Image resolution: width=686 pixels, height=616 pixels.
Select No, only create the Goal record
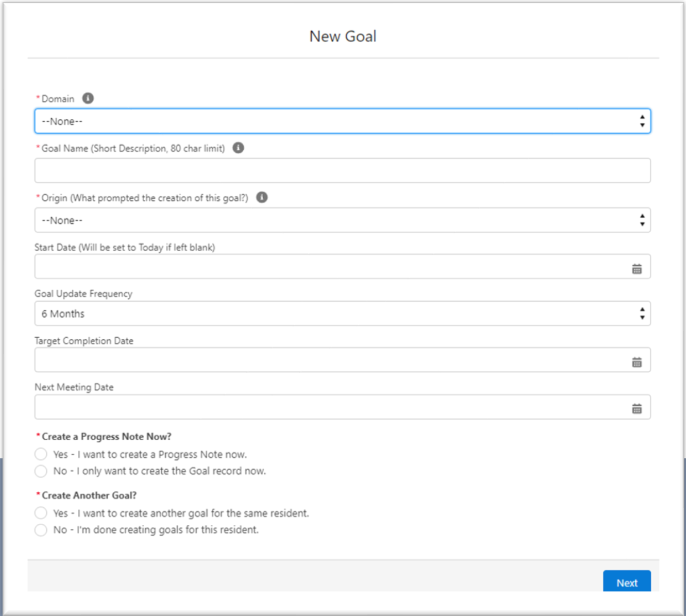click(41, 471)
